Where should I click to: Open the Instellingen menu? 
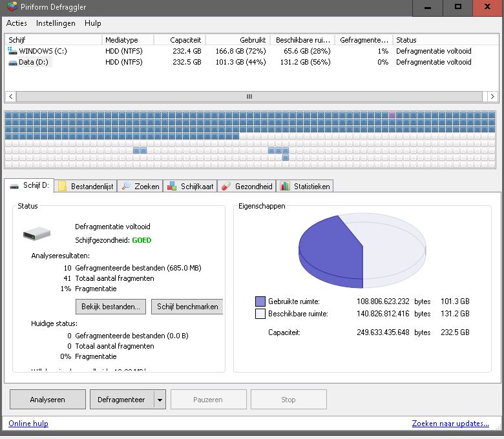(x=56, y=23)
